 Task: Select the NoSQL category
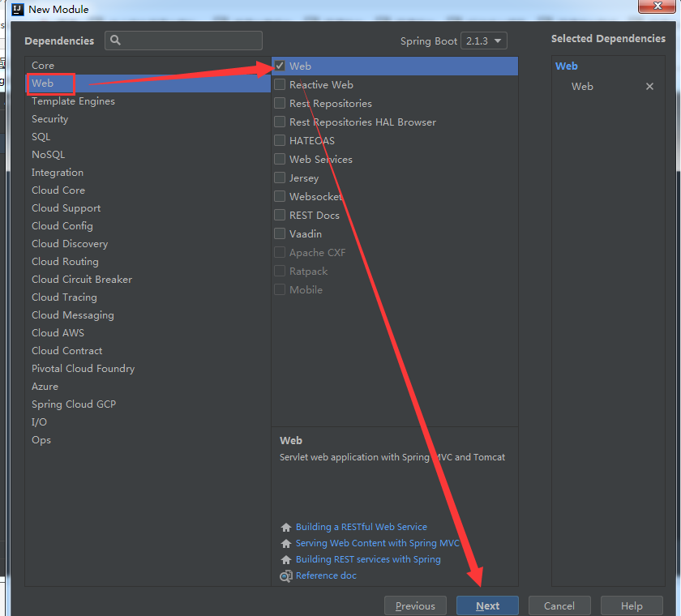[x=148, y=154]
